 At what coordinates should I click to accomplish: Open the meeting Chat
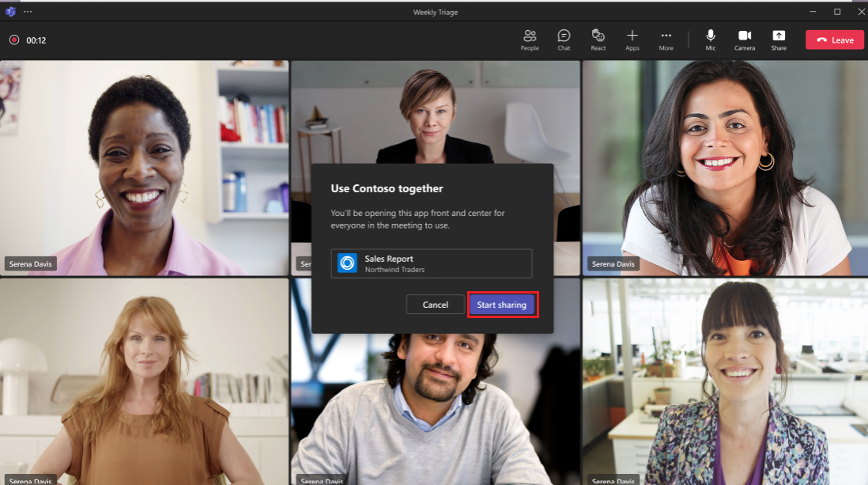click(564, 40)
